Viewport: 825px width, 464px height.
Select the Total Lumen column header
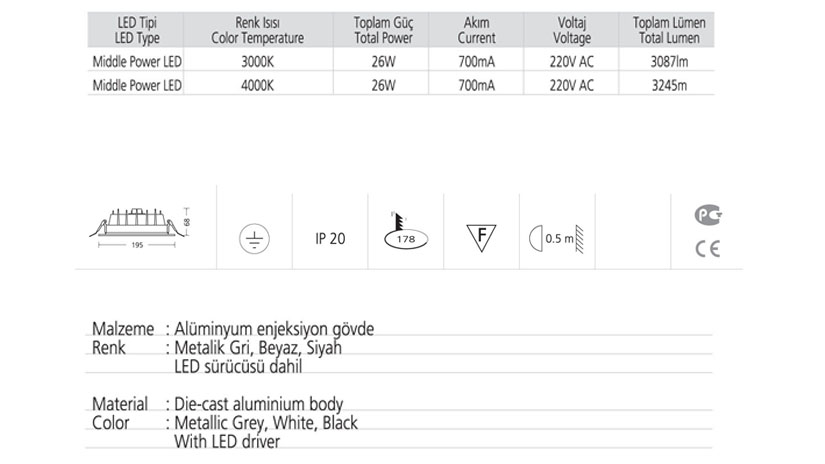667,31
